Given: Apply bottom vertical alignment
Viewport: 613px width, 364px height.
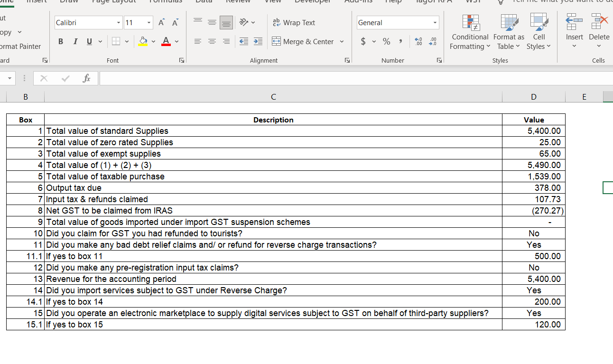Looking at the screenshot, I should tap(226, 22).
